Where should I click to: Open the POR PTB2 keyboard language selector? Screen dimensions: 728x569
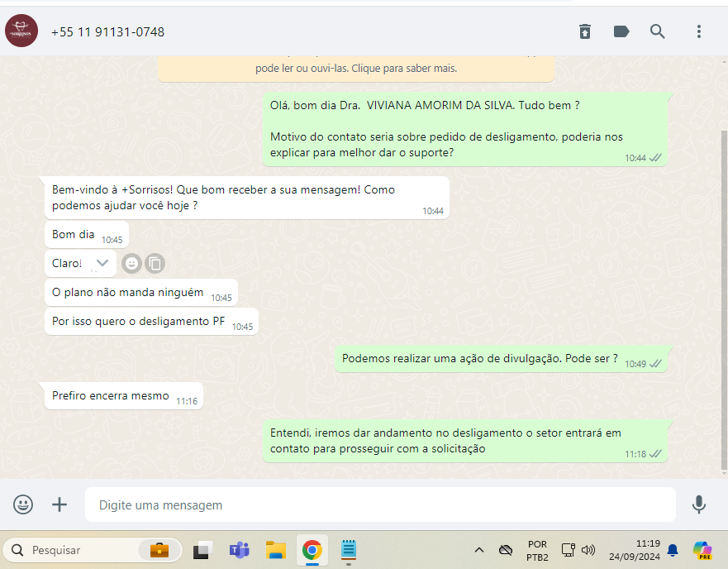coord(537,551)
